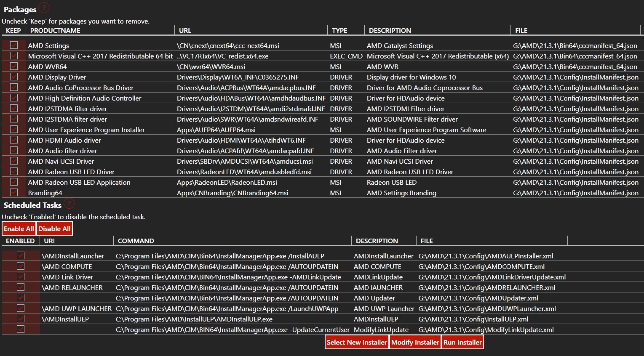Click the KEEP column header
644x356 pixels.
[x=13, y=30]
